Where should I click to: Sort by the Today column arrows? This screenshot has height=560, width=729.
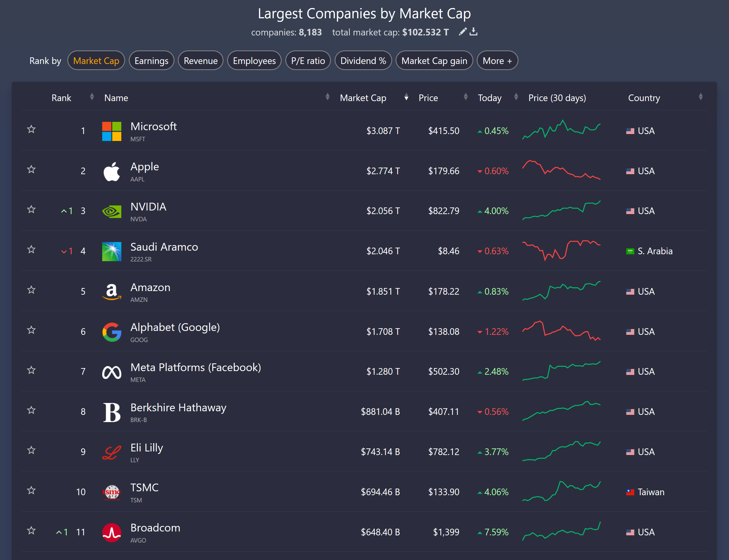point(516,97)
